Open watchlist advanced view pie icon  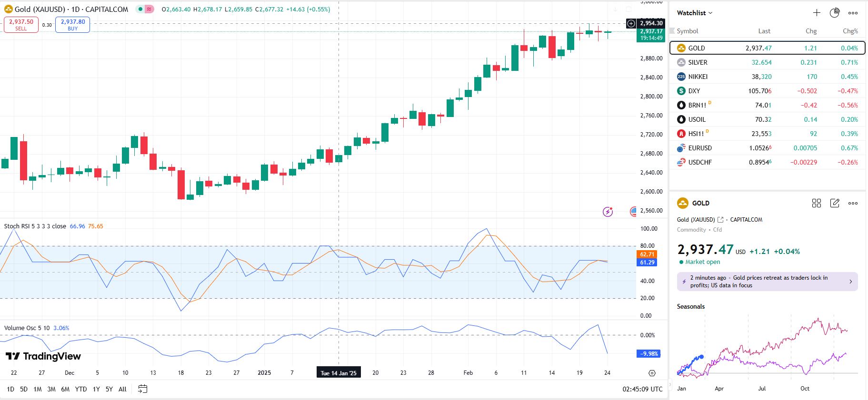coord(835,13)
